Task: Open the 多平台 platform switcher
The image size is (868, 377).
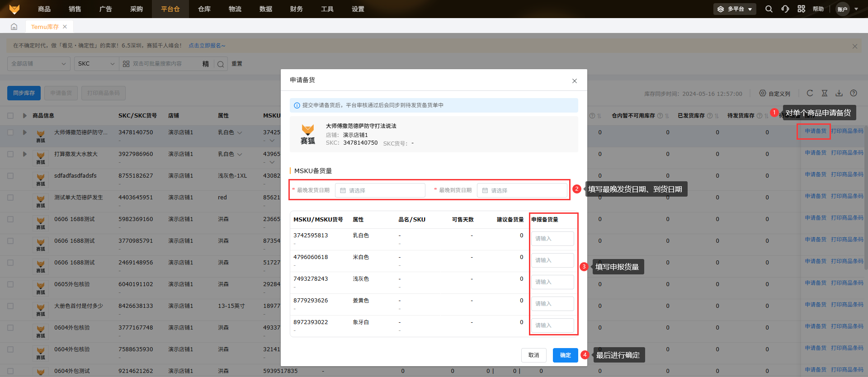Action: [x=735, y=9]
